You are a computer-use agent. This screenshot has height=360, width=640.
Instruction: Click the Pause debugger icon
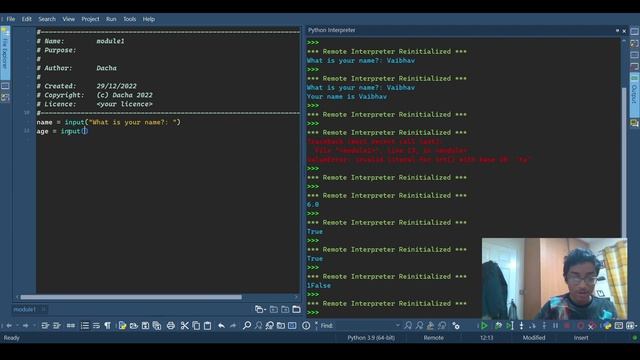pyautogui.click(x=556, y=326)
